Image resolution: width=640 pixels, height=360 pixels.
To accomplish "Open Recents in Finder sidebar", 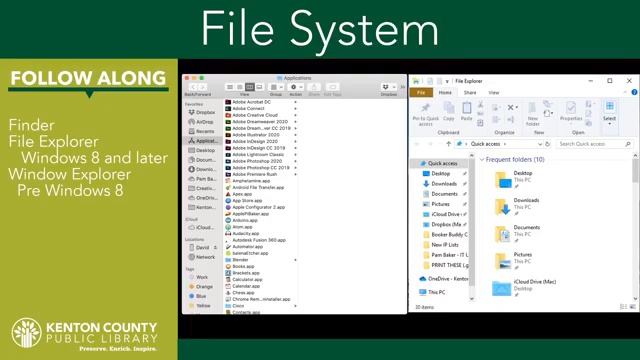I will pos(202,131).
